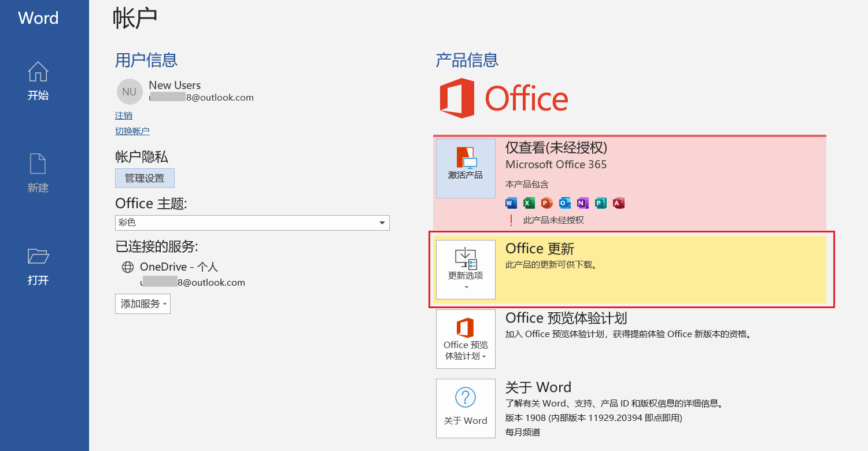The image size is (868, 451).
Task: Click the OneDrive globe icon
Action: click(127, 267)
